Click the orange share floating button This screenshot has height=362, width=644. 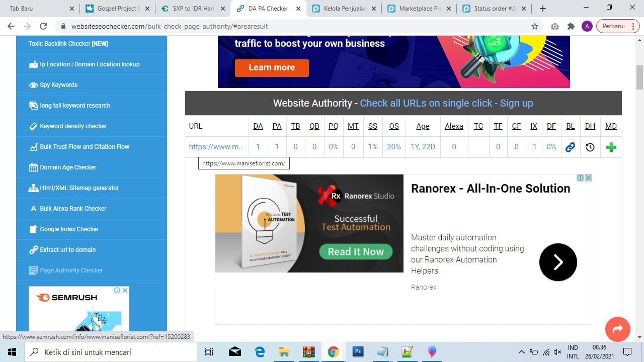point(617,329)
